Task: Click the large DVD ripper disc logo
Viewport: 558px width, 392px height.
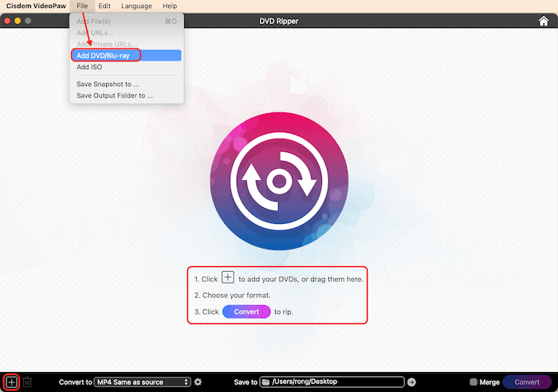Action: click(x=278, y=181)
